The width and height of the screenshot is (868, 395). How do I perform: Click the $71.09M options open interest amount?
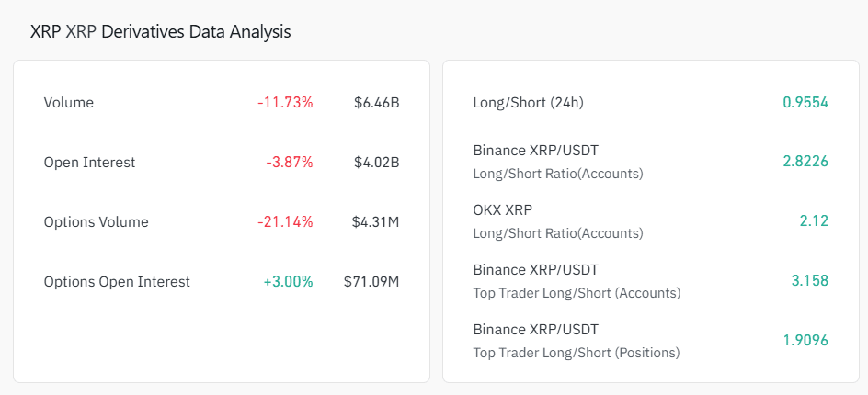[371, 282]
